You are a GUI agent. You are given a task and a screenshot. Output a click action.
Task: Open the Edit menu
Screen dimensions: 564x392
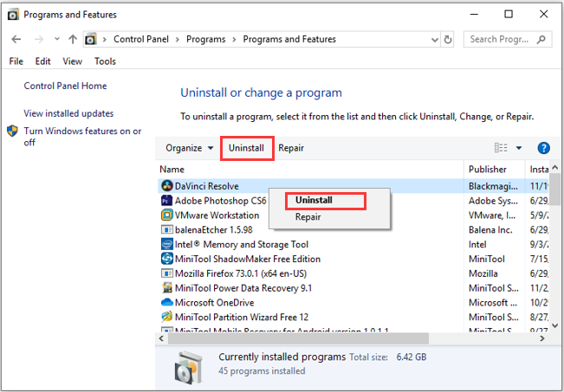click(42, 61)
